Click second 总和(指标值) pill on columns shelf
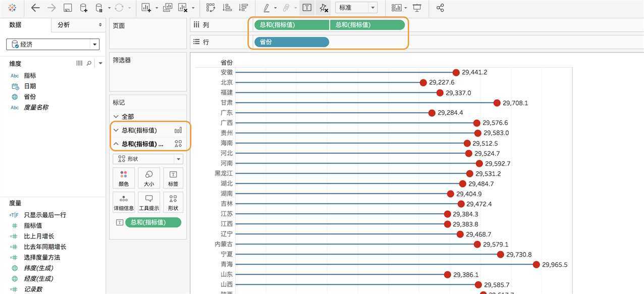The width and height of the screenshot is (644, 294). (367, 25)
